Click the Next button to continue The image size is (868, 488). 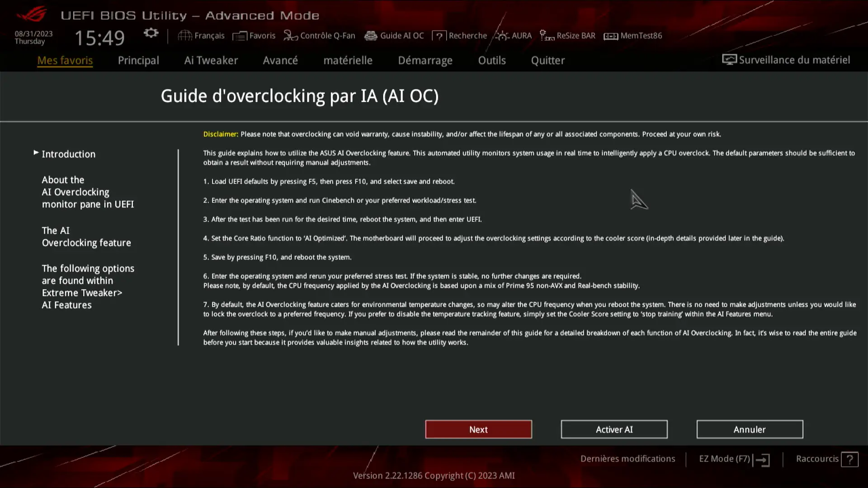(x=478, y=429)
